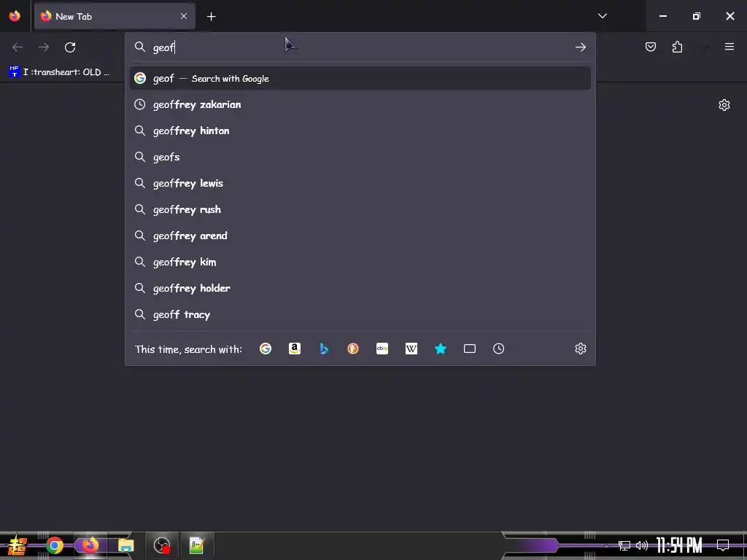Screen dimensions: 747x560
Task: Click the 11:54 PM clock
Action: pyautogui.click(x=679, y=545)
